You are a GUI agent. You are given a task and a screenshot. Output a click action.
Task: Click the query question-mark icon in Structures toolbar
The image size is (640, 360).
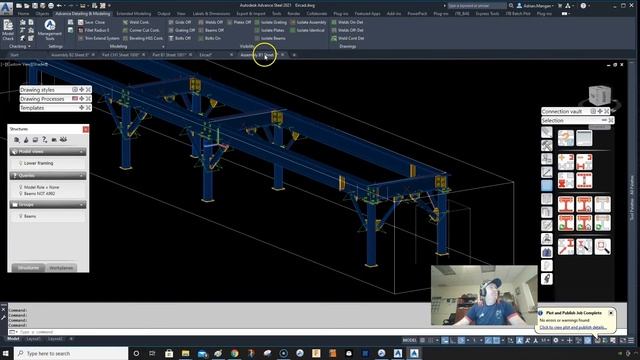click(44, 140)
